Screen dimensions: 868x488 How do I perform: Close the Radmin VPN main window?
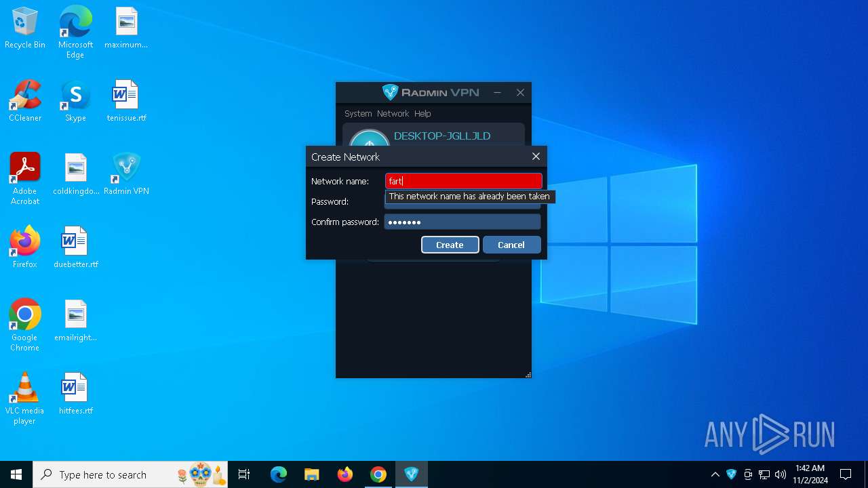520,92
